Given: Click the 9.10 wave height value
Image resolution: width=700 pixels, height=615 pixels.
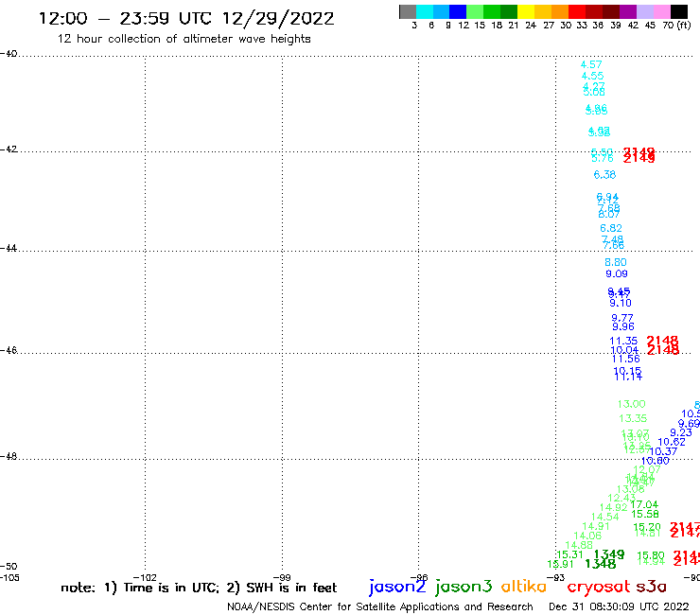Looking at the screenshot, I should 621,304.
